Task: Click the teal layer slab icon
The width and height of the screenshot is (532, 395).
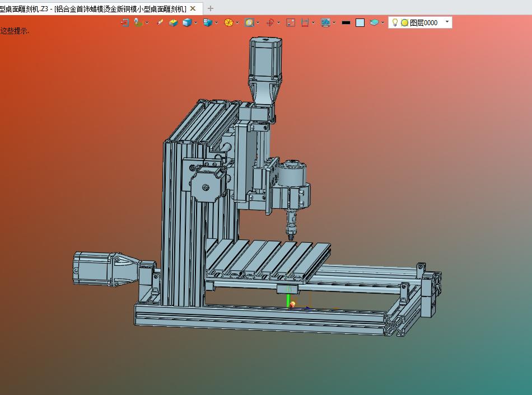Action: [x=374, y=23]
